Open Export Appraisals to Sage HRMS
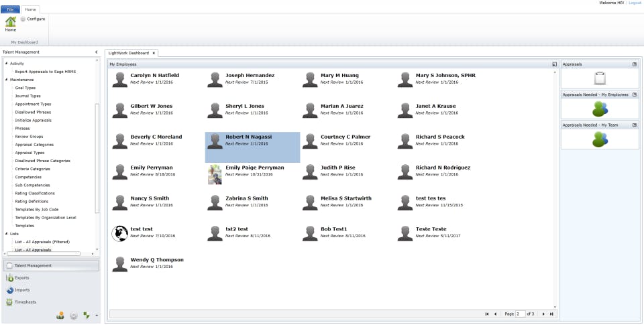This screenshot has height=325, width=644. pyautogui.click(x=45, y=72)
